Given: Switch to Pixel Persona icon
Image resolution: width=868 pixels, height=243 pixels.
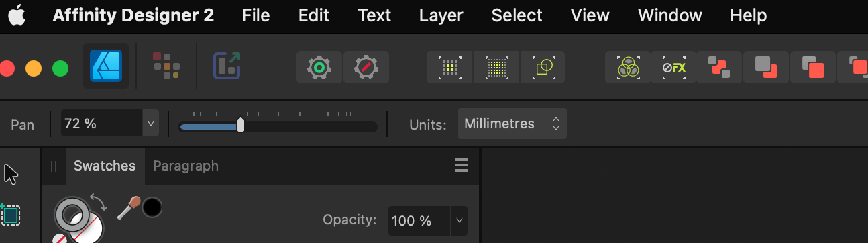Looking at the screenshot, I should tap(166, 66).
